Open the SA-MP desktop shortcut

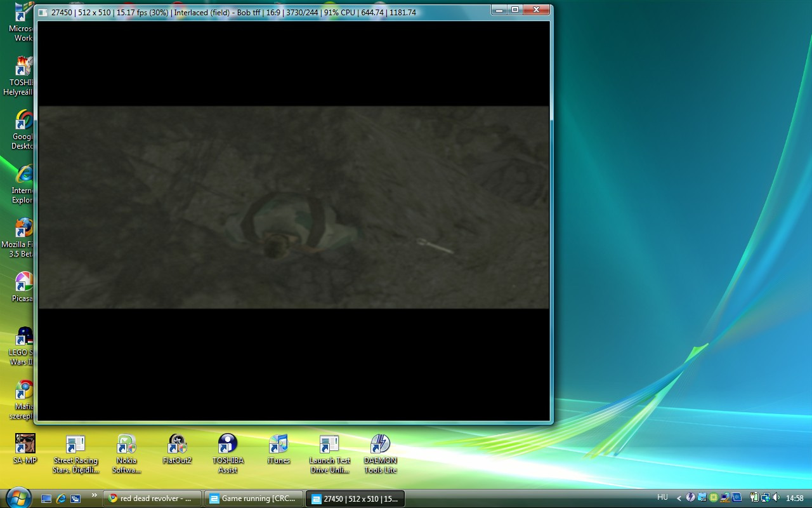click(25, 449)
